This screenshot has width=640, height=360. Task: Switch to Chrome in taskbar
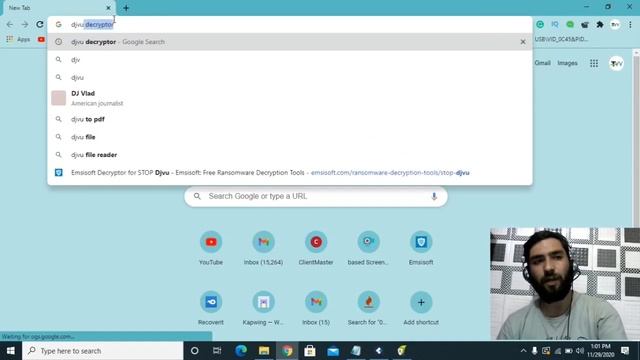(287, 351)
